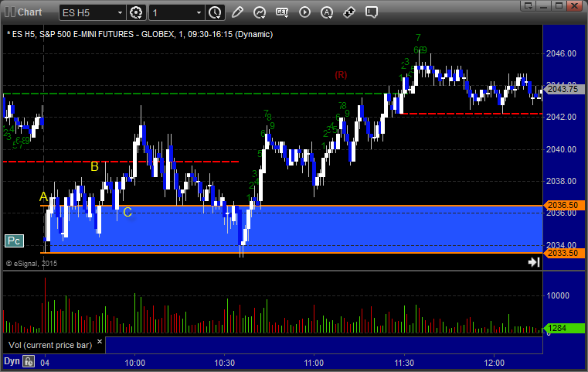The image size is (588, 372).
Task: Open the symbol settings gear menu
Action: 136,13
